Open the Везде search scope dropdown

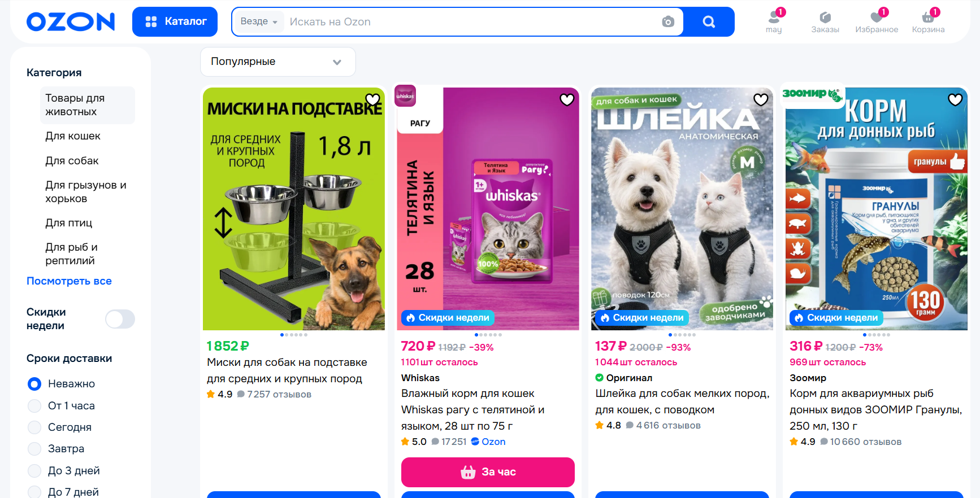coord(259,21)
